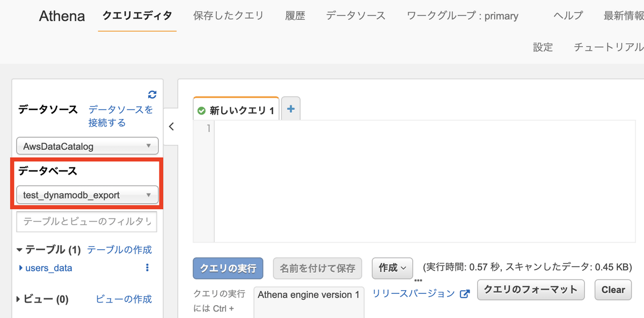Open the test_dynamodb_export database dropdown
644x318 pixels.
(x=87, y=195)
